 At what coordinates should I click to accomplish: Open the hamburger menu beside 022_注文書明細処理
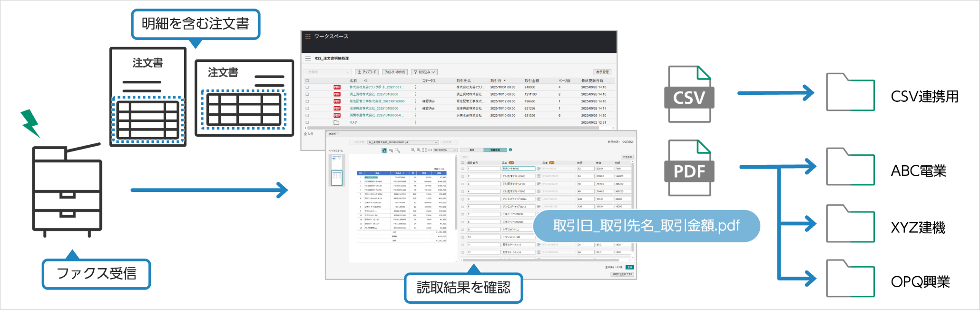[308, 59]
